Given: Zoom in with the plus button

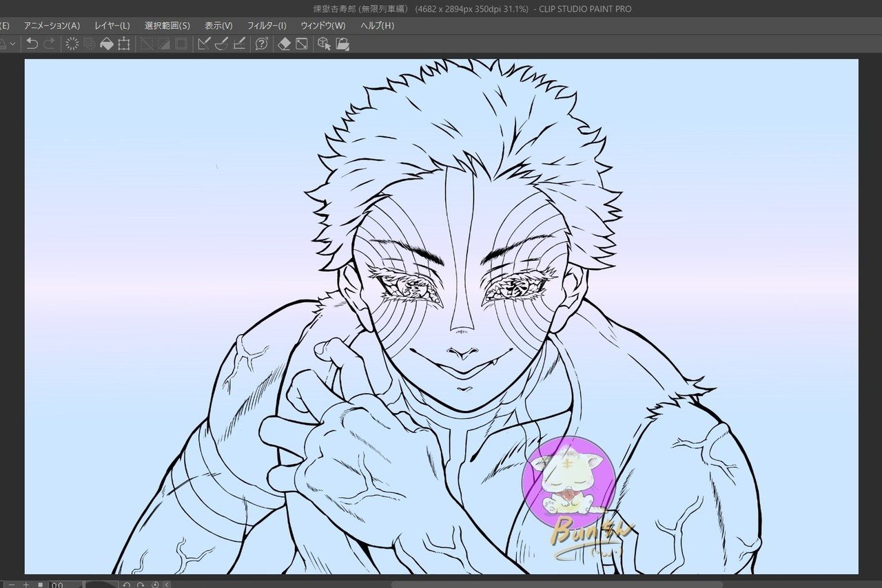Looking at the screenshot, I should [x=26, y=585].
